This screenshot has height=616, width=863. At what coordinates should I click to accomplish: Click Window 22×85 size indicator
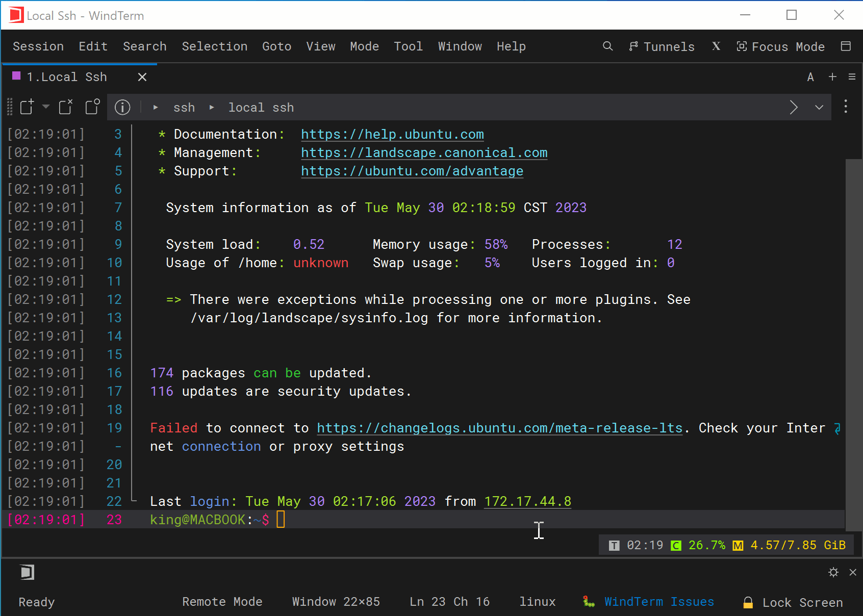coord(336,602)
